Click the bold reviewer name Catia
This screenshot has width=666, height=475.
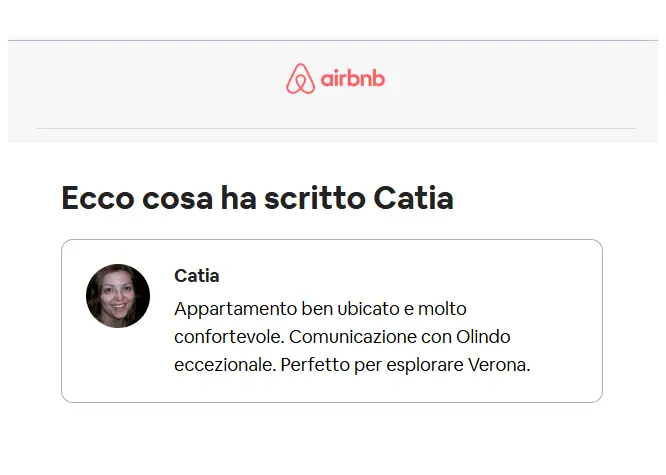click(197, 276)
